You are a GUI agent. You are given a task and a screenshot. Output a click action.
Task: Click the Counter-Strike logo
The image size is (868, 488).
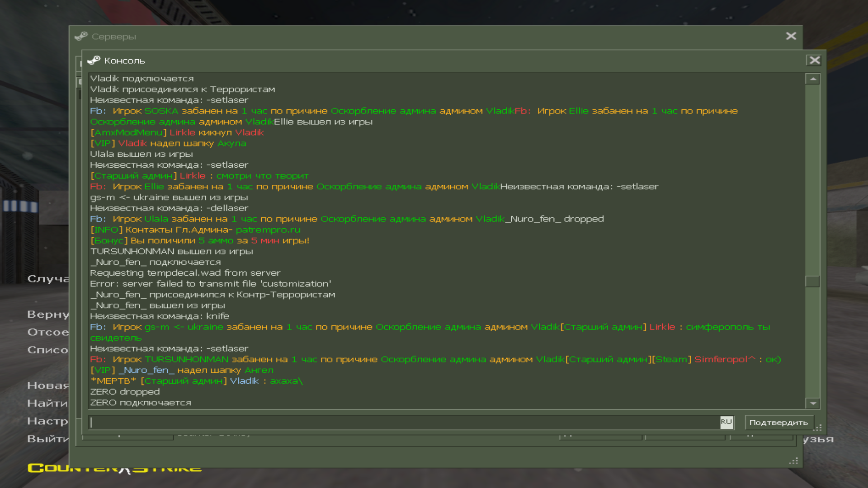[x=114, y=468]
